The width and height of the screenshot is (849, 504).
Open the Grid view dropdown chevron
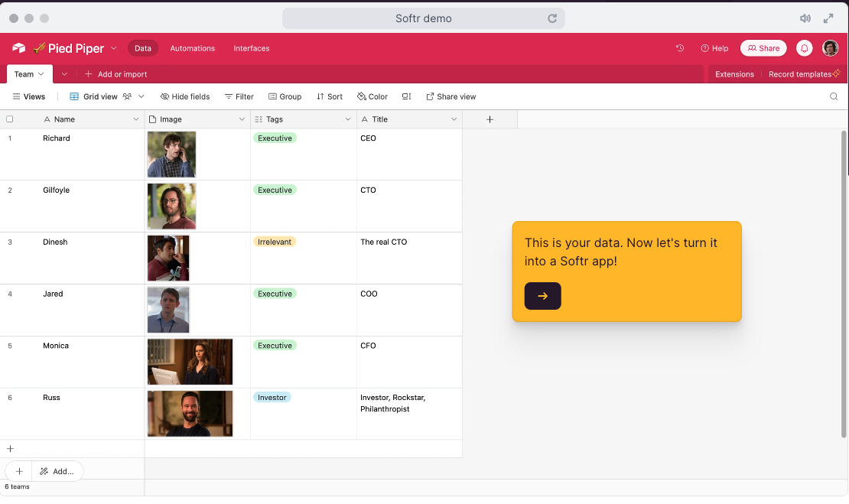[141, 96]
